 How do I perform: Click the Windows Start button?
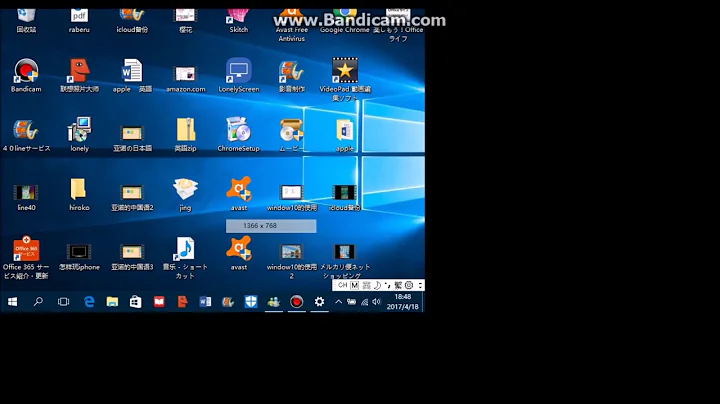pos(12,302)
